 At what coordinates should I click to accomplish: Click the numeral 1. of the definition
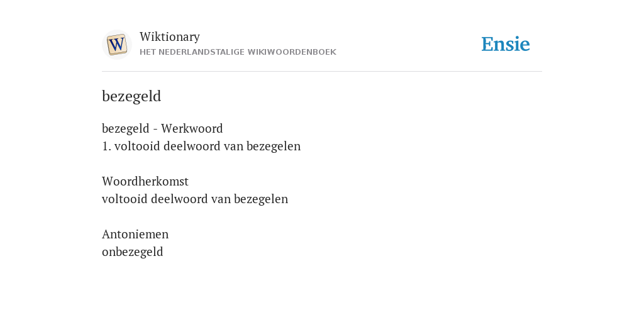[106, 146]
